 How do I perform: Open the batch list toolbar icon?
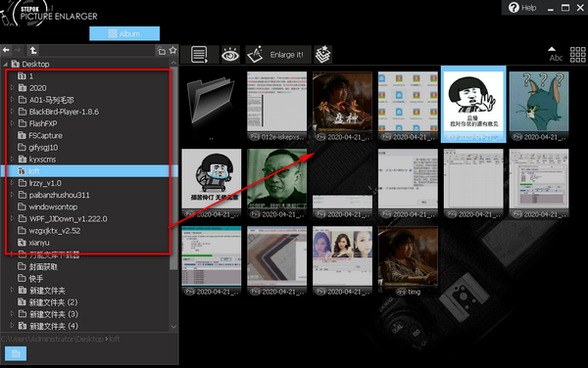[199, 55]
